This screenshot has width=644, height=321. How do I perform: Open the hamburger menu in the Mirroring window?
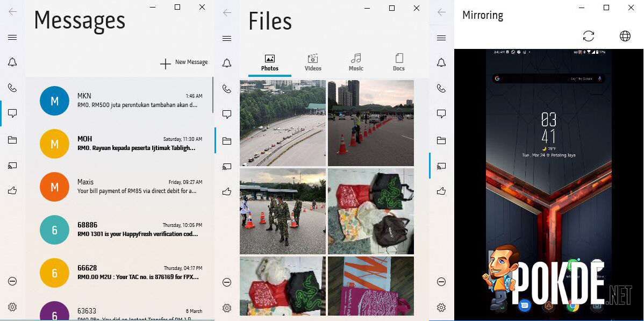[x=441, y=38]
